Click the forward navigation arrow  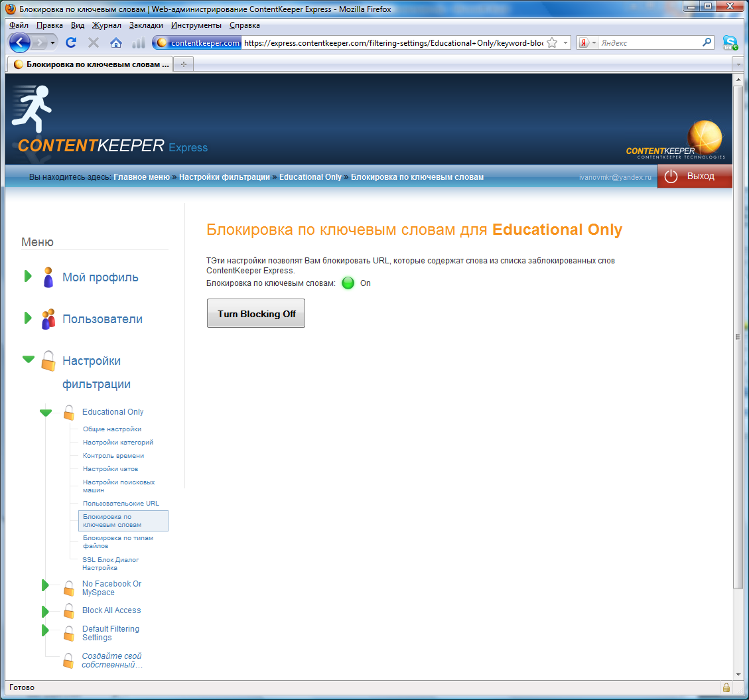(40, 43)
